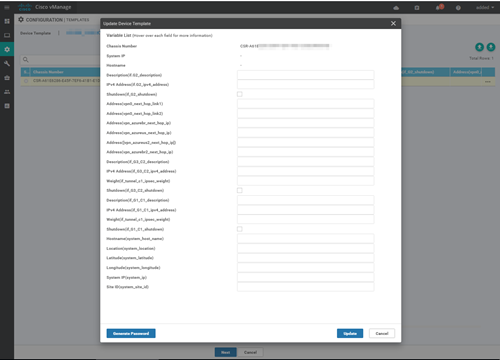Open the tasks clipboard icon in header
The height and width of the screenshot is (360, 500).
[x=417, y=8]
